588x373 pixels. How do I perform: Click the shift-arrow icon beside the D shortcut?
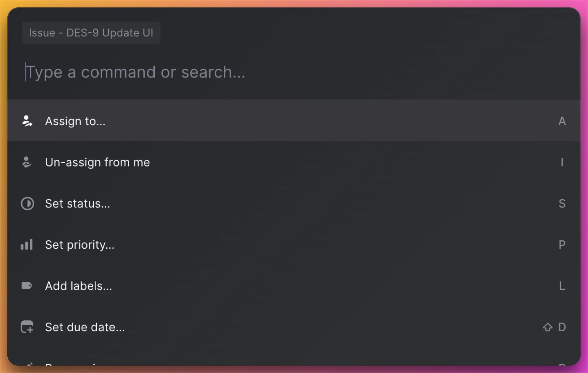tap(547, 327)
